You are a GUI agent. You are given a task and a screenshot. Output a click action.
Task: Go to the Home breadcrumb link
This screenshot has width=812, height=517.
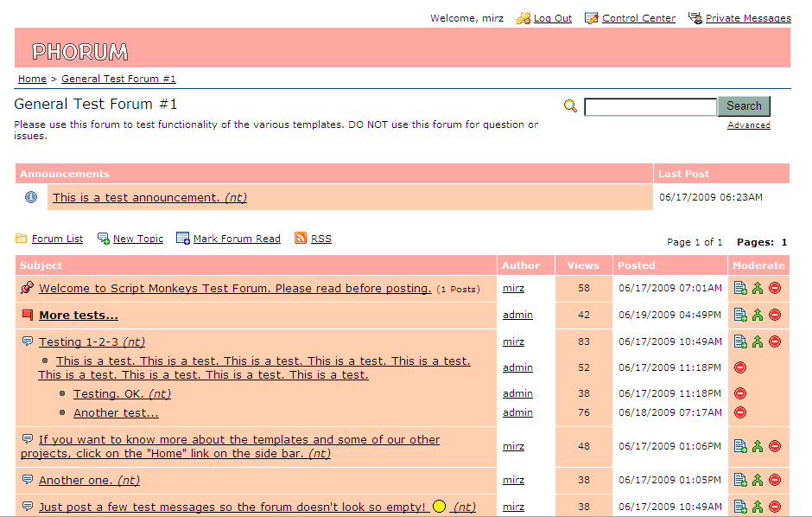(32, 79)
